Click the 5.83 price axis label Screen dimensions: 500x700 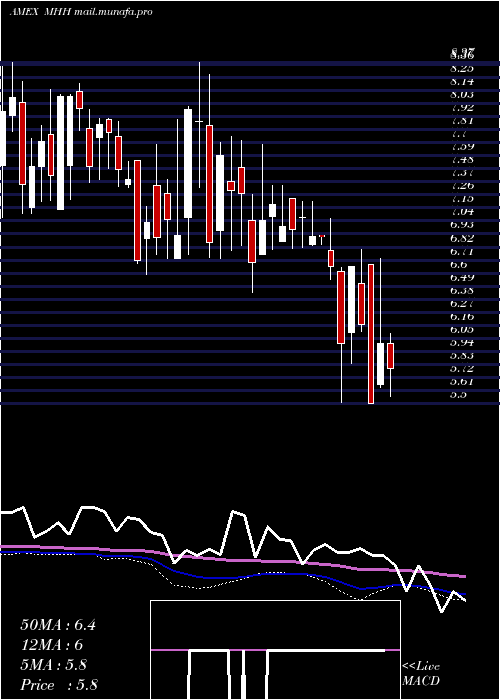[462, 356]
